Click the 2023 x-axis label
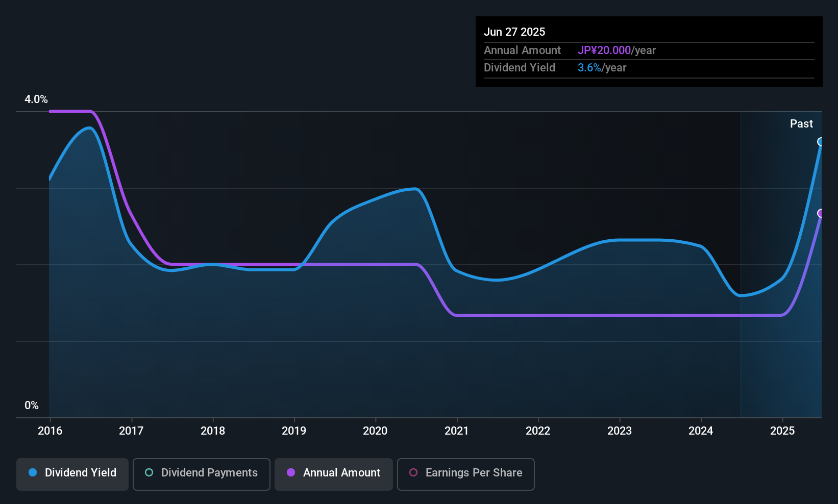 click(x=620, y=431)
